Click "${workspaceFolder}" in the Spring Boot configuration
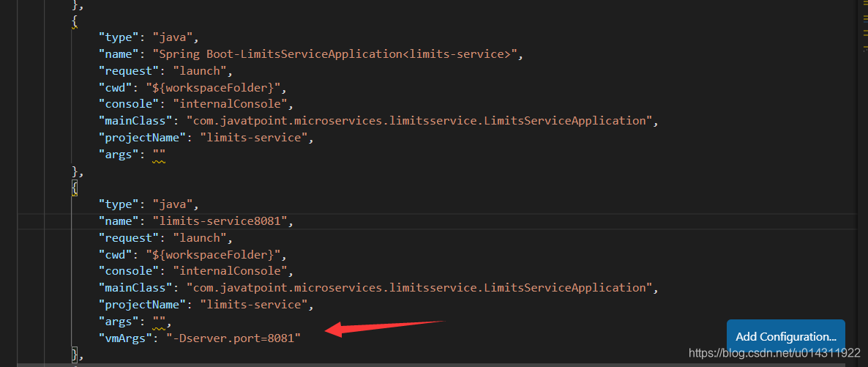The width and height of the screenshot is (868, 367). pyautogui.click(x=213, y=88)
